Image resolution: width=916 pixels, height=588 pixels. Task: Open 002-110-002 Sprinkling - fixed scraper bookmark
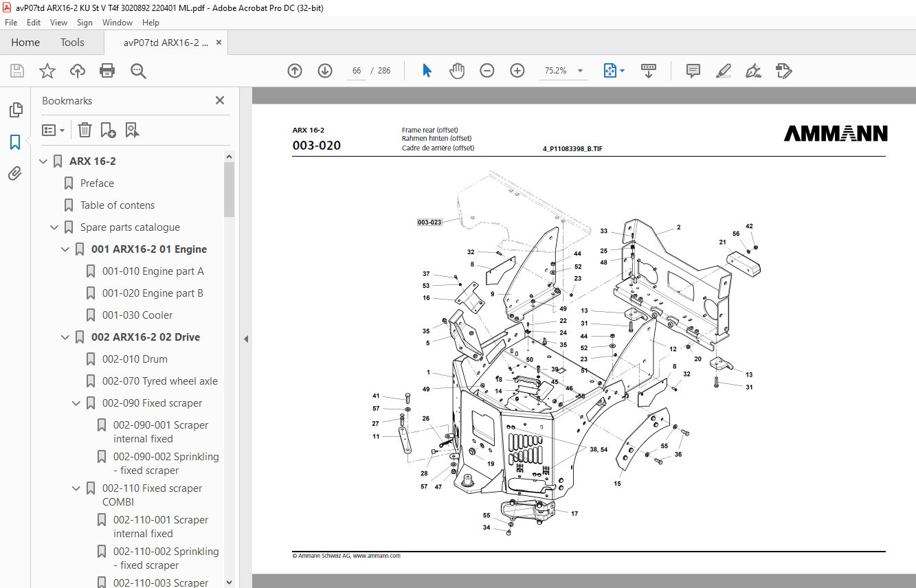[166, 558]
